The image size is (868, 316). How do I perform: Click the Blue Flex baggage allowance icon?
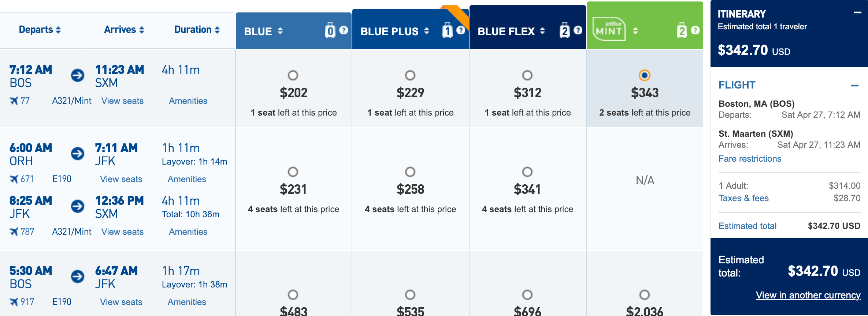point(565,31)
